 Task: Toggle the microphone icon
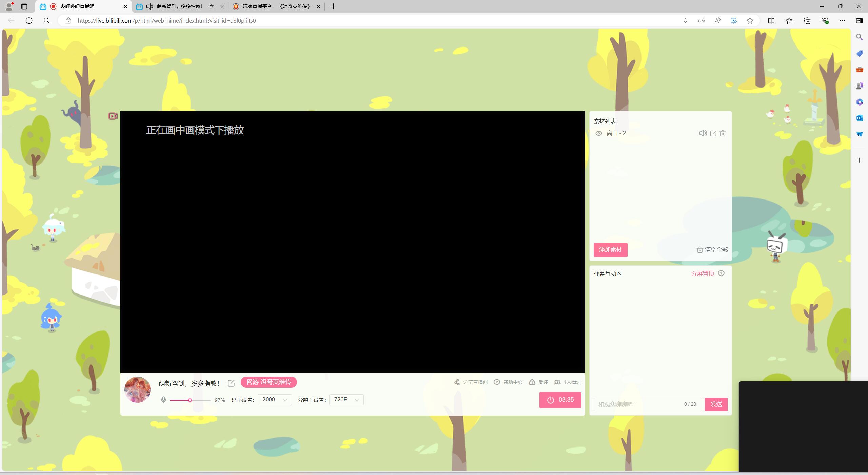163,400
